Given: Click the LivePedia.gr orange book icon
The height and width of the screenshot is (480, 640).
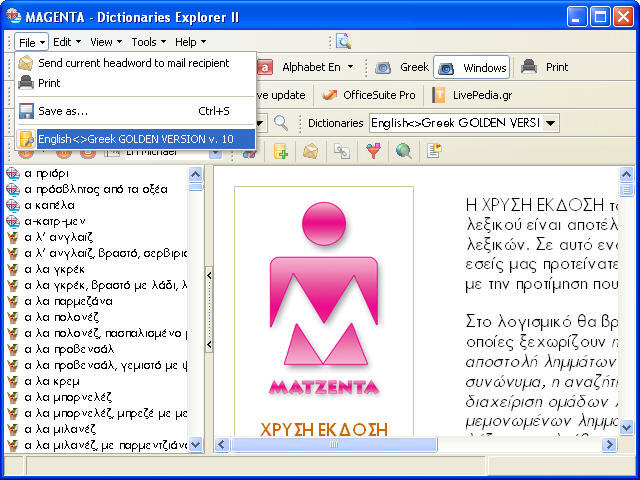Looking at the screenshot, I should (x=439, y=95).
